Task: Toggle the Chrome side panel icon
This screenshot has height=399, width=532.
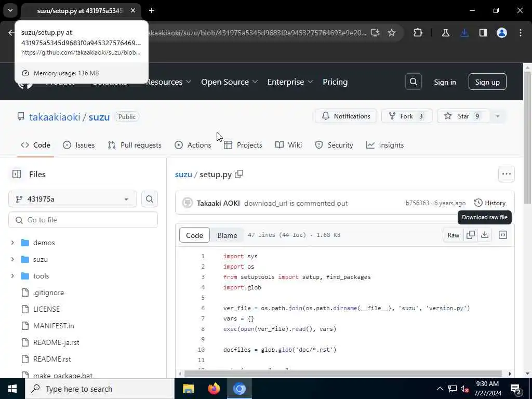Action: [483, 33]
